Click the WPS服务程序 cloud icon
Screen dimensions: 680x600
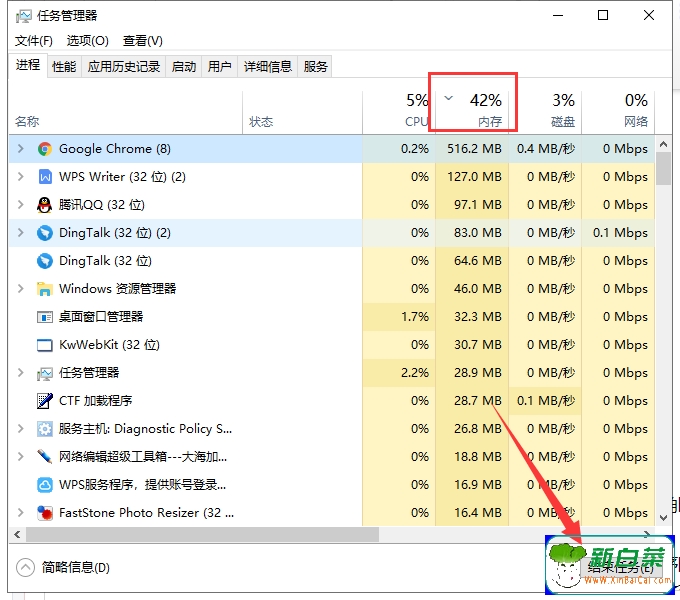point(45,485)
